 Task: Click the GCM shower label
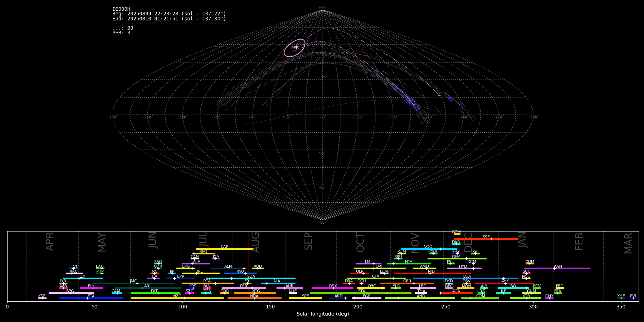(456, 232)
